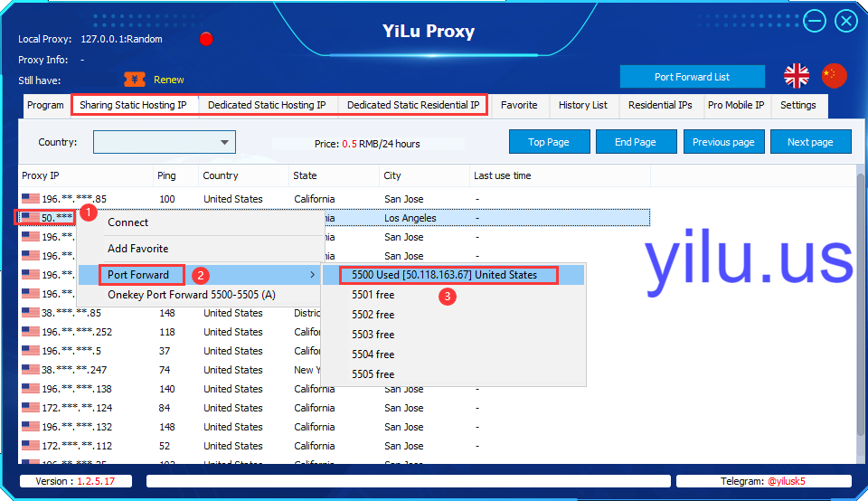
Task: Click the Renew link
Action: (x=169, y=80)
